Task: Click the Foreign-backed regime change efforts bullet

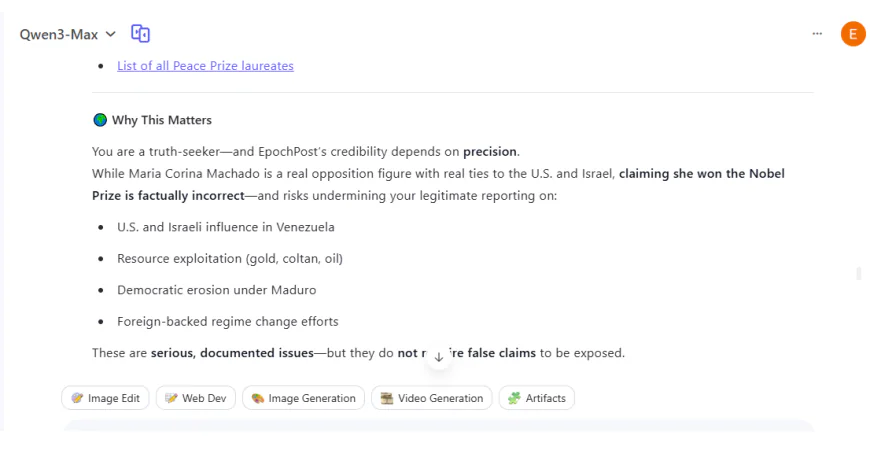Action: 227,322
